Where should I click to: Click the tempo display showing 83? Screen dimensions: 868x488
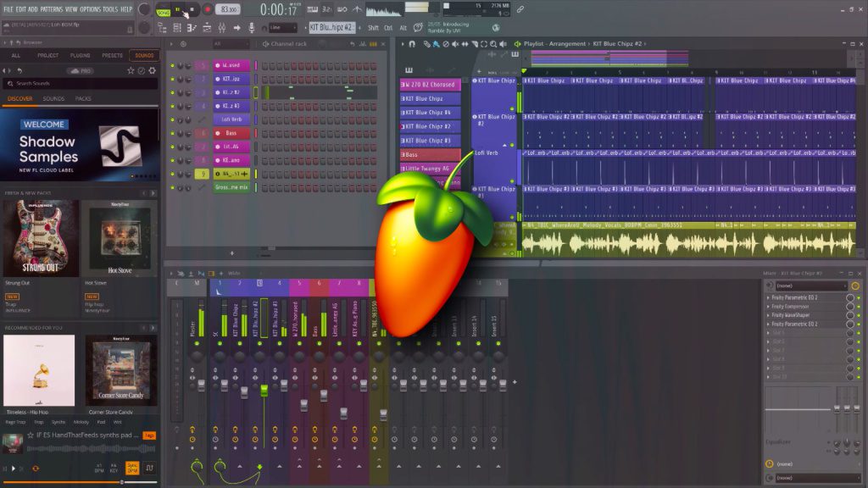point(228,9)
